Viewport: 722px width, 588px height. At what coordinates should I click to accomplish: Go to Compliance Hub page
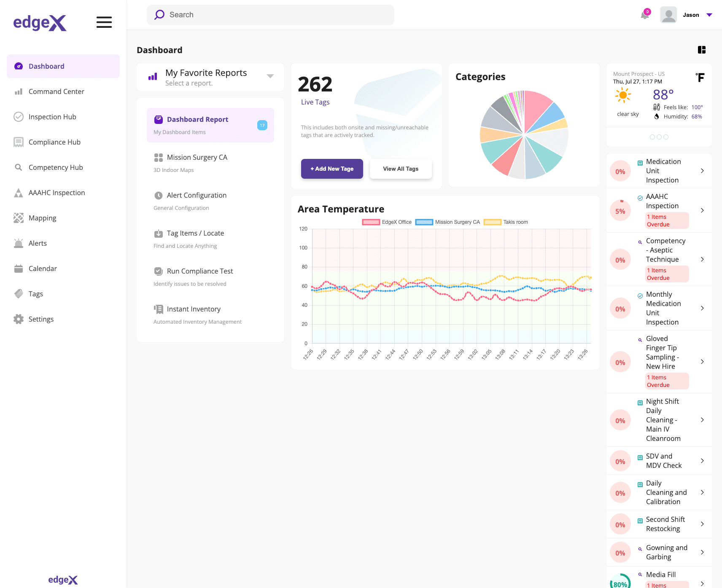(54, 142)
